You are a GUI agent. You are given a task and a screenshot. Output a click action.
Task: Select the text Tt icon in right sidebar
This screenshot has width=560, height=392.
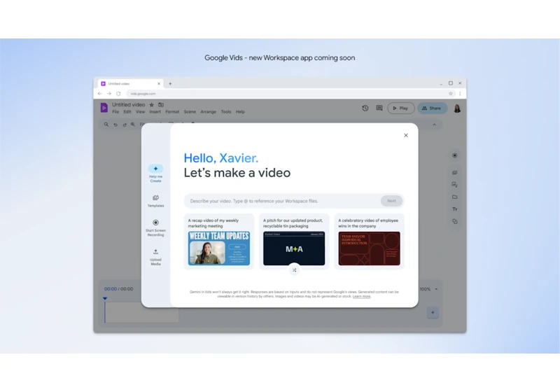[454, 209]
